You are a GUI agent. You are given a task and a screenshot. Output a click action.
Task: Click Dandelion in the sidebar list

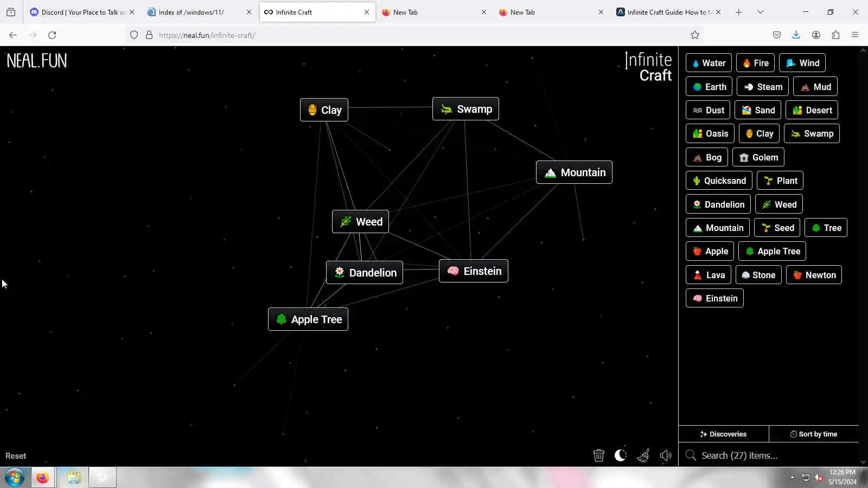[718, 204]
